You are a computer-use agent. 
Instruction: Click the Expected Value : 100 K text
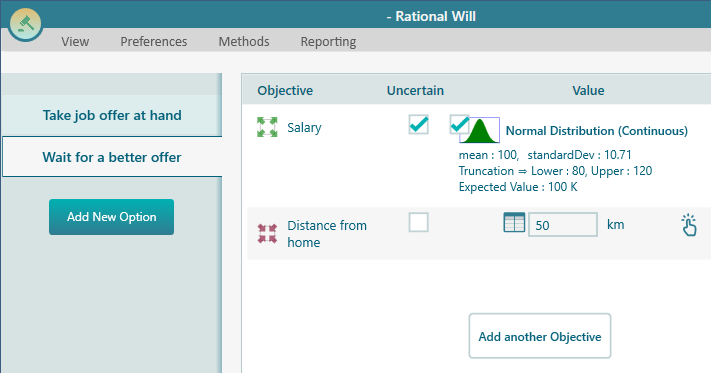coord(518,187)
